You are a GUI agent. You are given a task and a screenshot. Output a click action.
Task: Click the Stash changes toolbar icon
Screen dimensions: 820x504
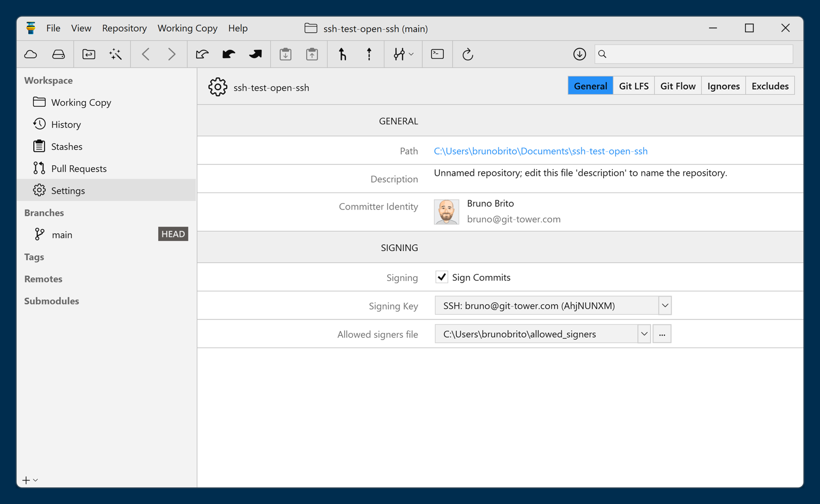[x=285, y=54]
